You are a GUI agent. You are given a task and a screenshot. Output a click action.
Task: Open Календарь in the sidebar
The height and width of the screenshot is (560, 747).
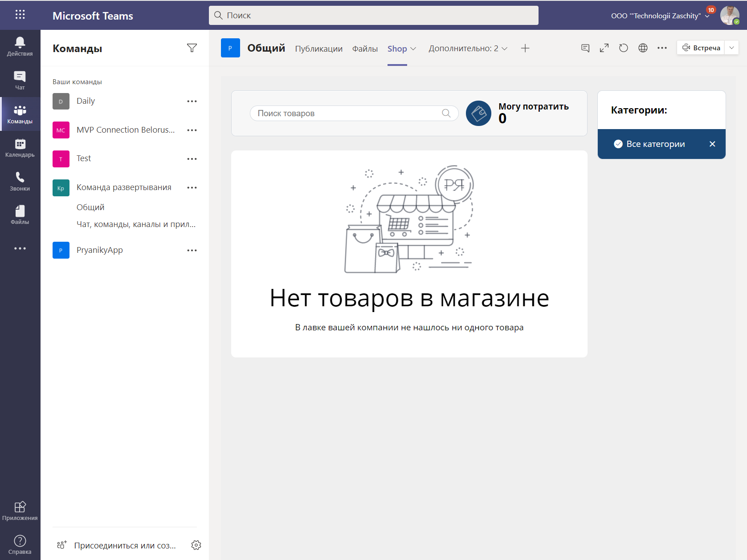click(x=20, y=148)
